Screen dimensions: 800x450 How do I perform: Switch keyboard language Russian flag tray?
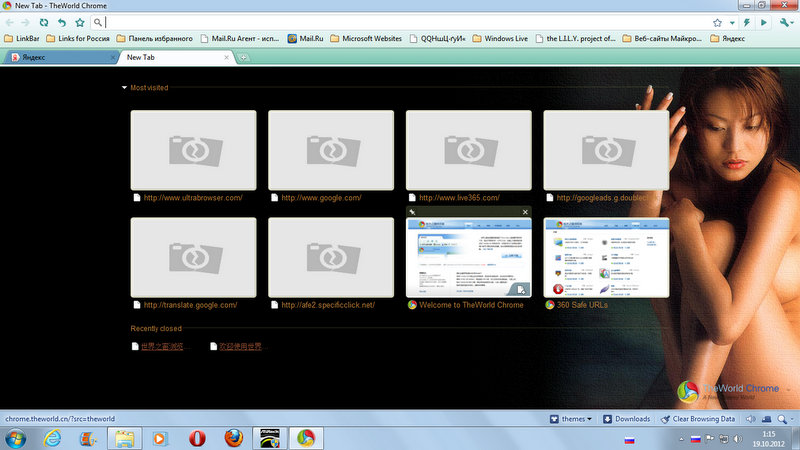click(695, 439)
